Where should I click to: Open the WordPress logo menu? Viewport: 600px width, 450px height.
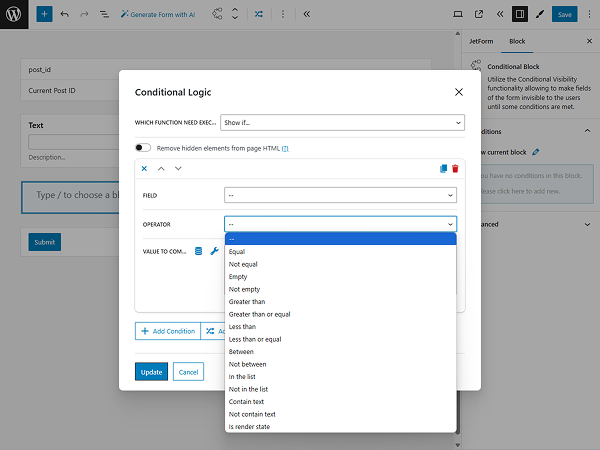[x=14, y=14]
